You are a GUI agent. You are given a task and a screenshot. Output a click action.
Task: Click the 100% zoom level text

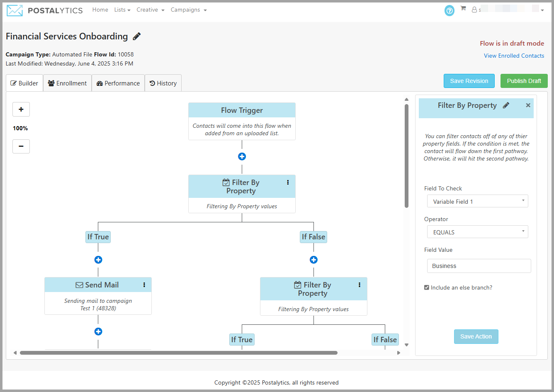20,128
